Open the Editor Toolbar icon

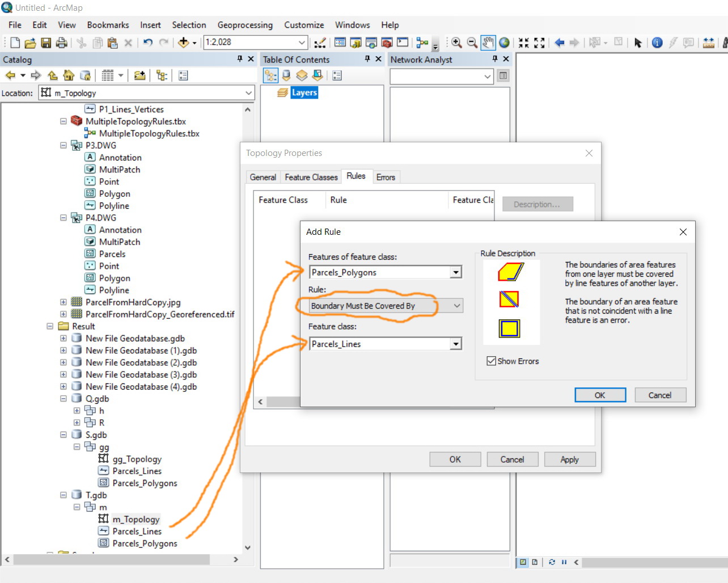320,43
